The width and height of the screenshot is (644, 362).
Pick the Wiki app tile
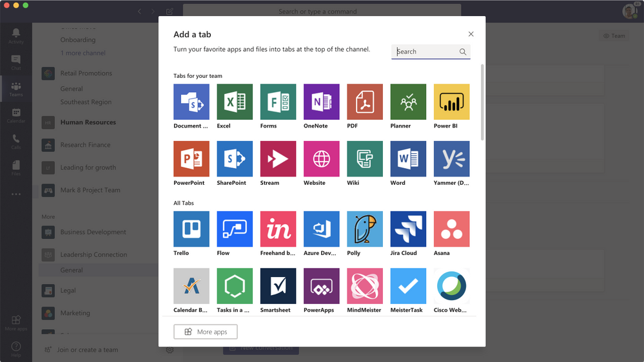[365, 159]
